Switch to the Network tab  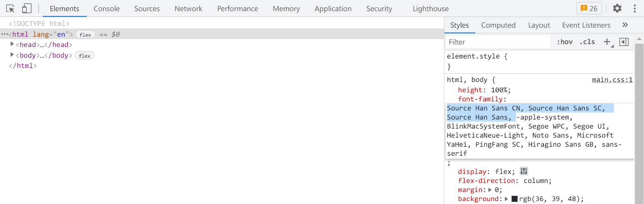188,9
